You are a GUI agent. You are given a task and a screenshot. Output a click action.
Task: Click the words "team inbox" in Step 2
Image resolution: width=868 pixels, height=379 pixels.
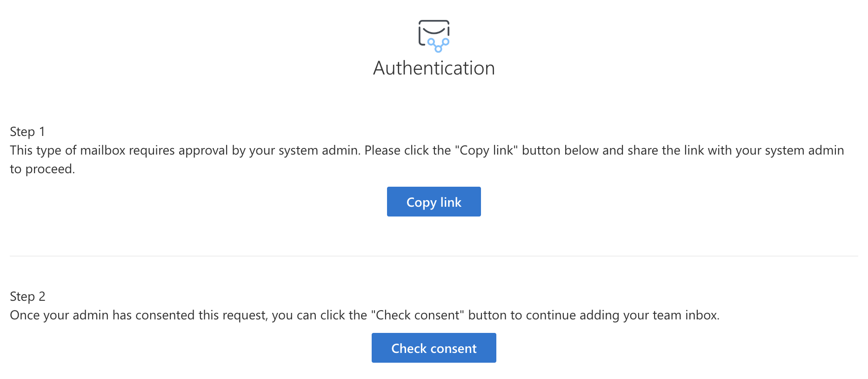click(x=685, y=315)
